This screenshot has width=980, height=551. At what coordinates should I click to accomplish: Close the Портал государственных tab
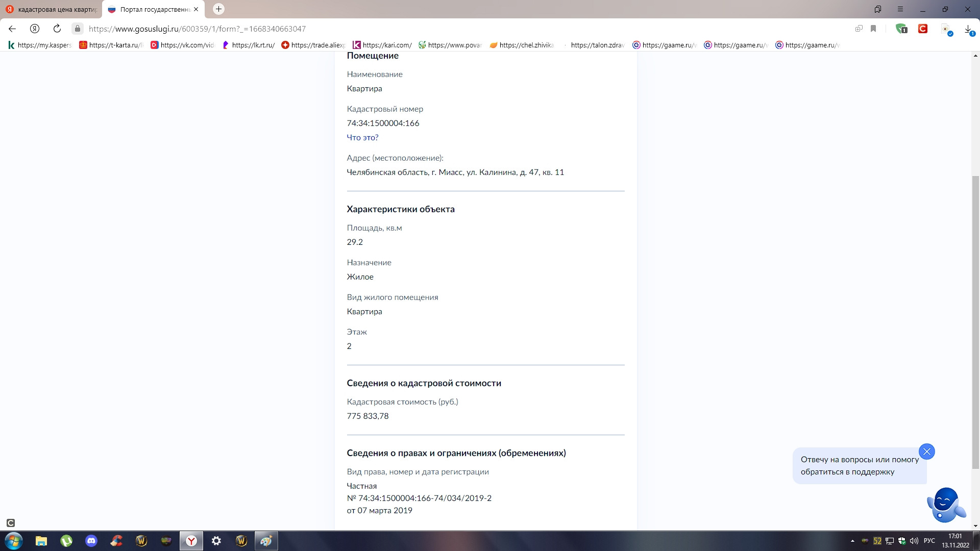tap(196, 9)
